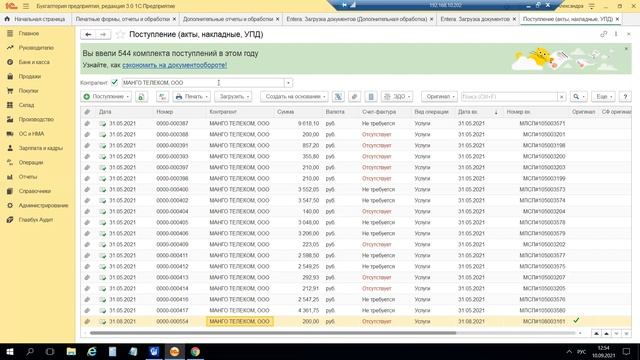Close the green promo banner
The height and width of the screenshot is (360, 640).
[626, 49]
